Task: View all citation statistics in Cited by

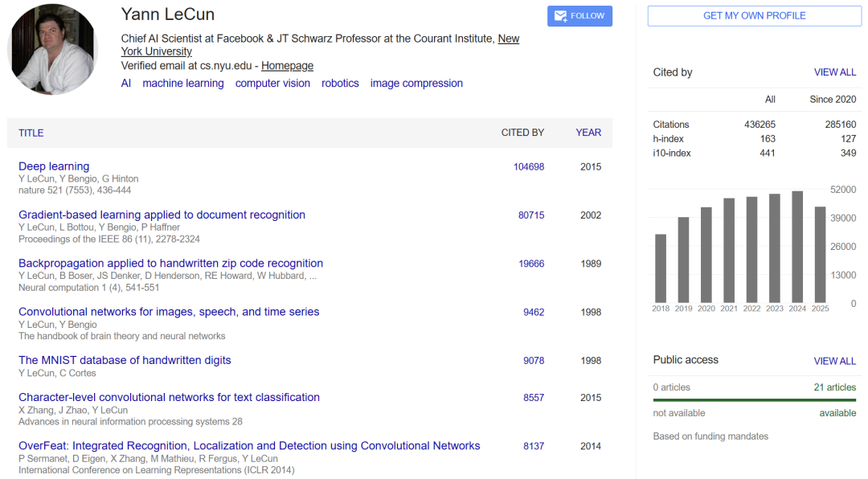Action: [835, 72]
